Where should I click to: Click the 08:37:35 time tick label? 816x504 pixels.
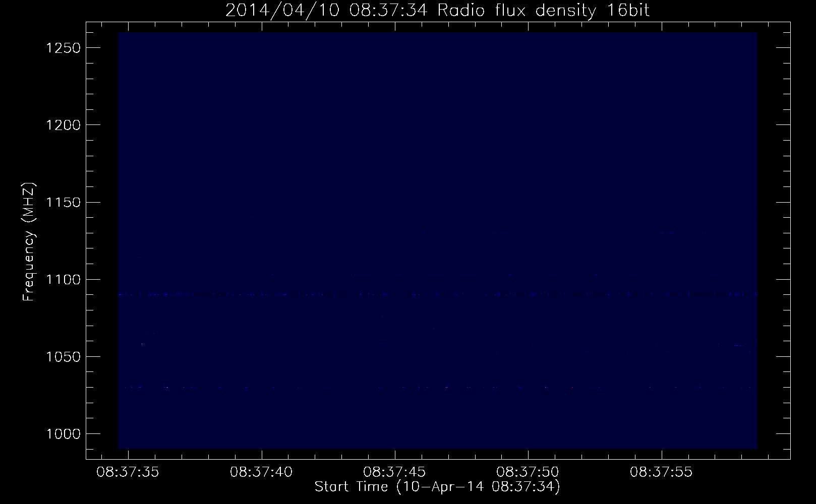click(x=128, y=472)
